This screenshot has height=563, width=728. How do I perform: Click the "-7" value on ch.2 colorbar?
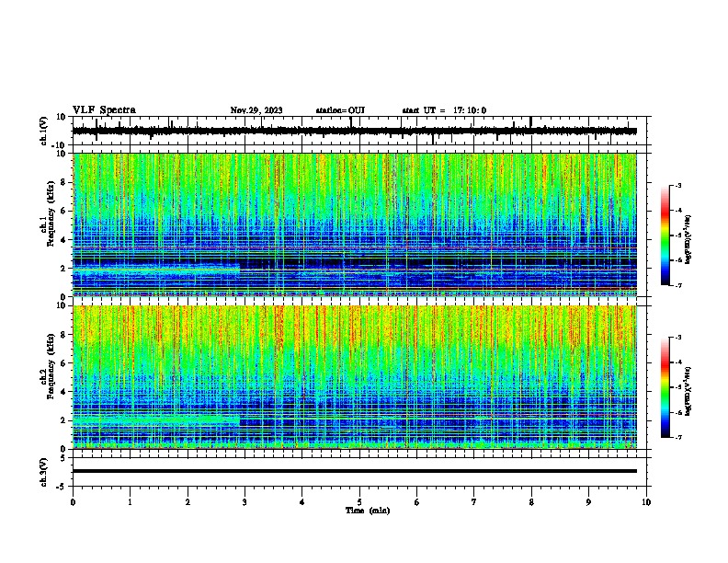(x=678, y=437)
